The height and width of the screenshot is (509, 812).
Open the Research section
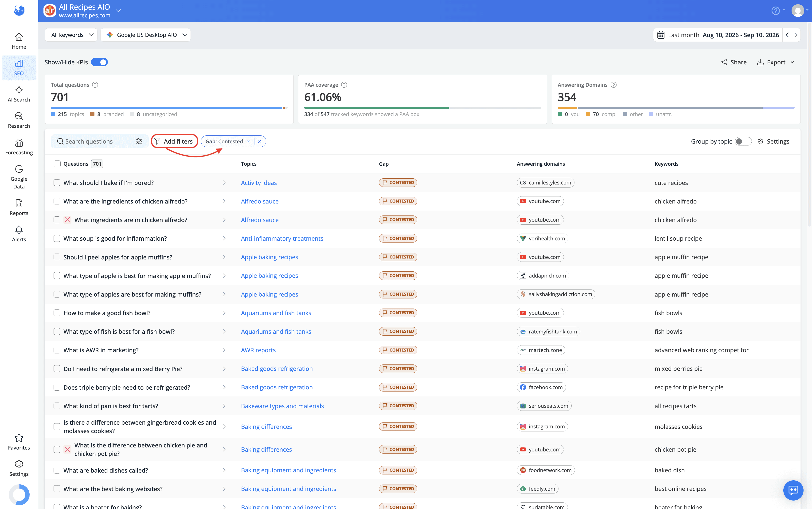19,121
